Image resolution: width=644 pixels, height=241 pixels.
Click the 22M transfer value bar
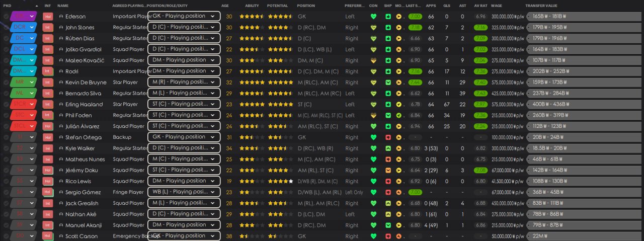(x=584, y=236)
